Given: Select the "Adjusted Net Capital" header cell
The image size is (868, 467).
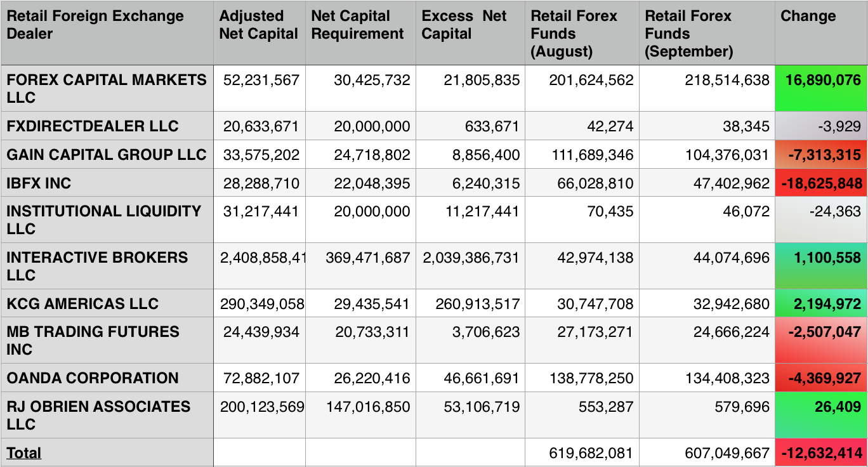Looking at the screenshot, I should tap(258, 25).
